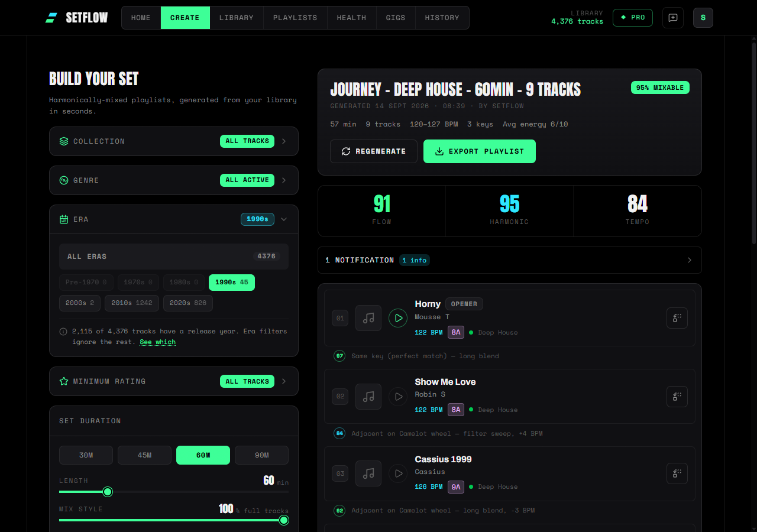Viewport: 757px width, 532px height.
Task: Click REGENERATE button
Action: (x=374, y=151)
